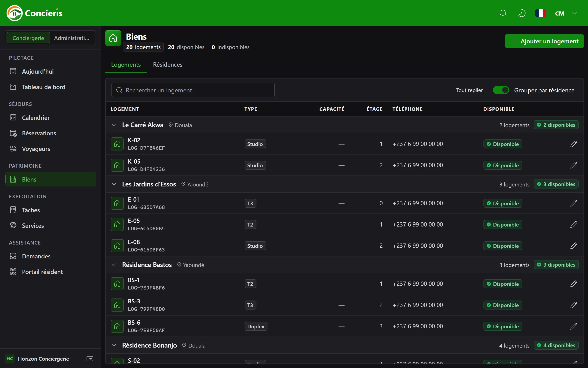The image size is (588, 368).
Task: Click the Disponible badge for E-05
Action: pyautogui.click(x=502, y=224)
